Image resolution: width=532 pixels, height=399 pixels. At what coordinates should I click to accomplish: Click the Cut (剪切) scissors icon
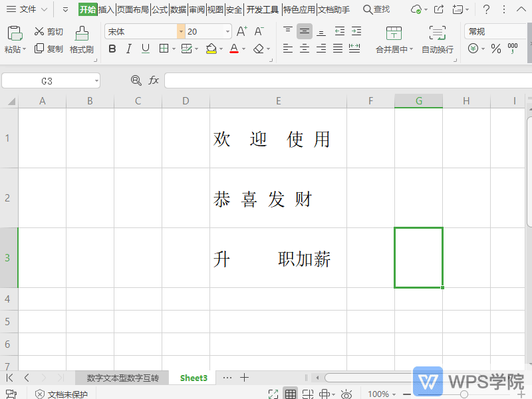pos(39,31)
